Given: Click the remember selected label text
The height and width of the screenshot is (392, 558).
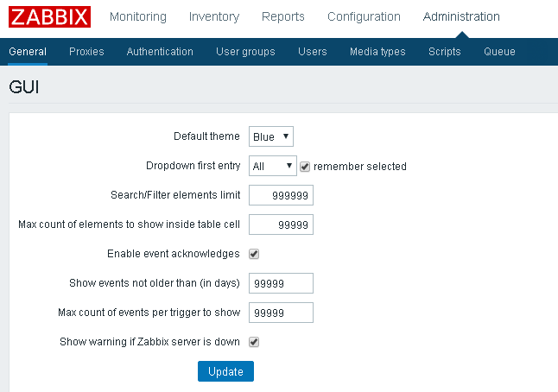Looking at the screenshot, I should click(360, 167).
